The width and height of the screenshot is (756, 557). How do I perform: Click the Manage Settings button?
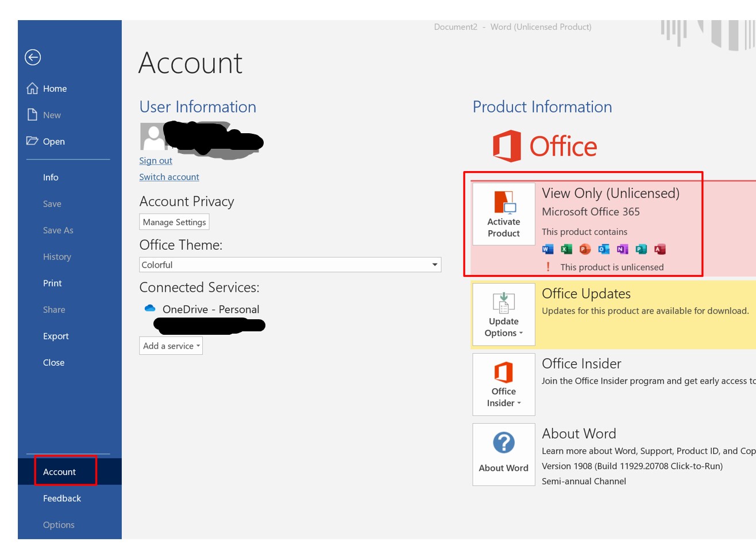pos(174,222)
